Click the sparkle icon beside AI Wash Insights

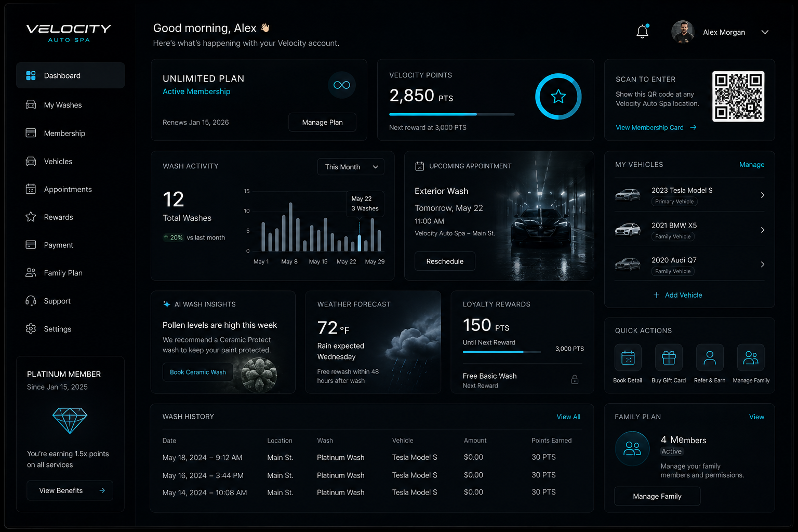click(x=167, y=304)
